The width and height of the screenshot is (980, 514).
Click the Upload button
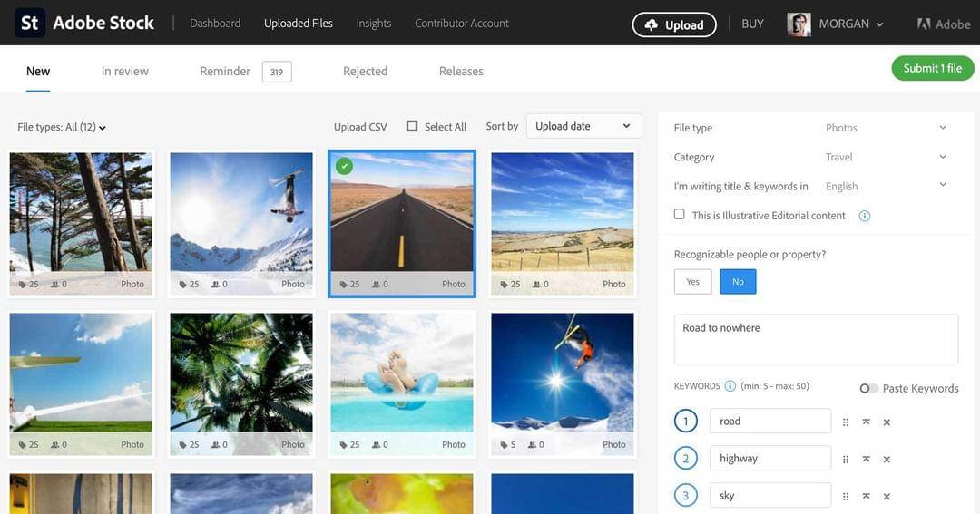[674, 25]
